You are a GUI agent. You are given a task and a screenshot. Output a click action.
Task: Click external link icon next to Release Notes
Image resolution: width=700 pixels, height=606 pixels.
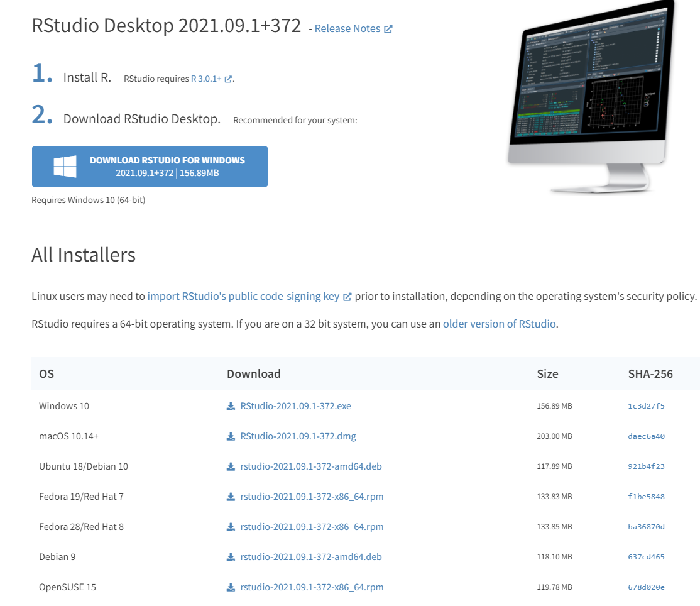[388, 29]
